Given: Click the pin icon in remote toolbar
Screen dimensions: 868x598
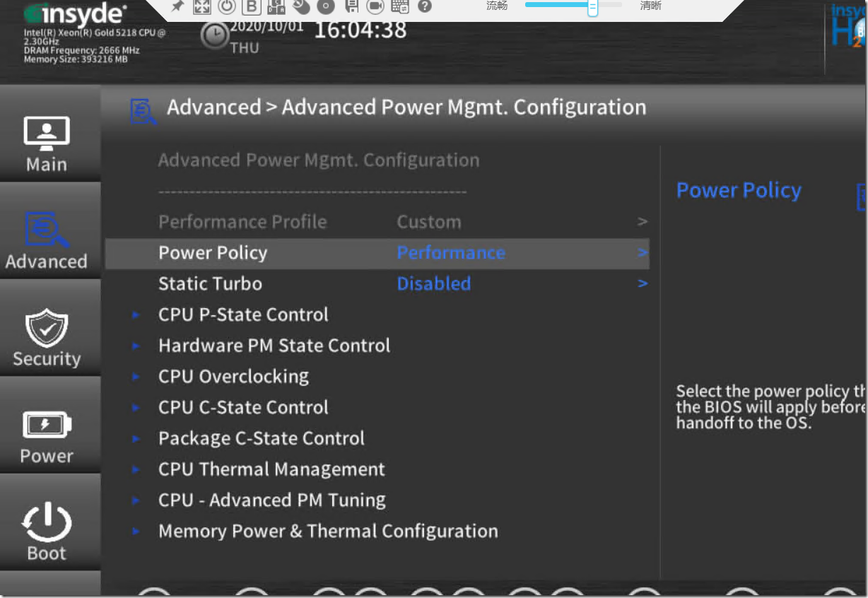Looking at the screenshot, I should pos(177,7).
